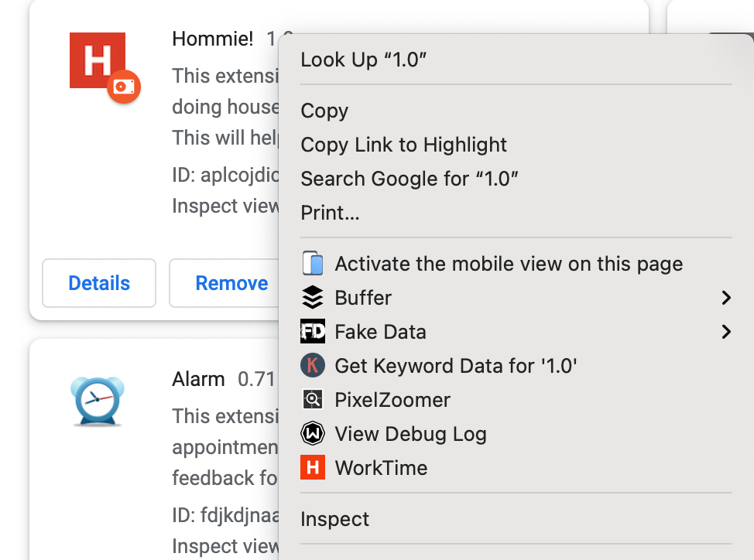Image resolution: width=754 pixels, height=560 pixels.
Task: Remove the Hommie! extension
Action: coord(231,283)
